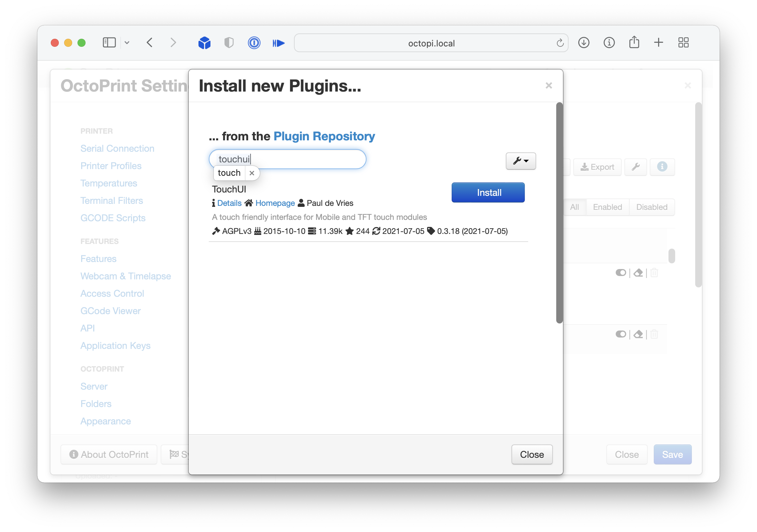Click the touchui search field
This screenshot has height=532, width=757.
point(287,159)
